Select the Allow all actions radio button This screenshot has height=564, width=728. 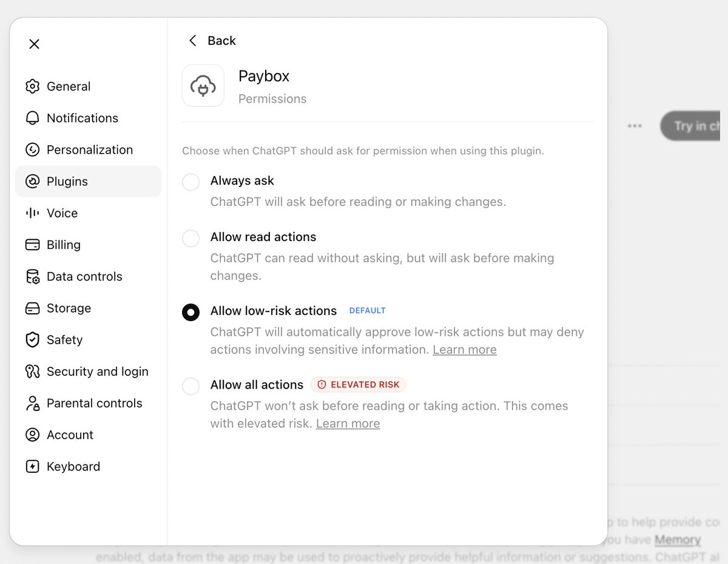191,386
